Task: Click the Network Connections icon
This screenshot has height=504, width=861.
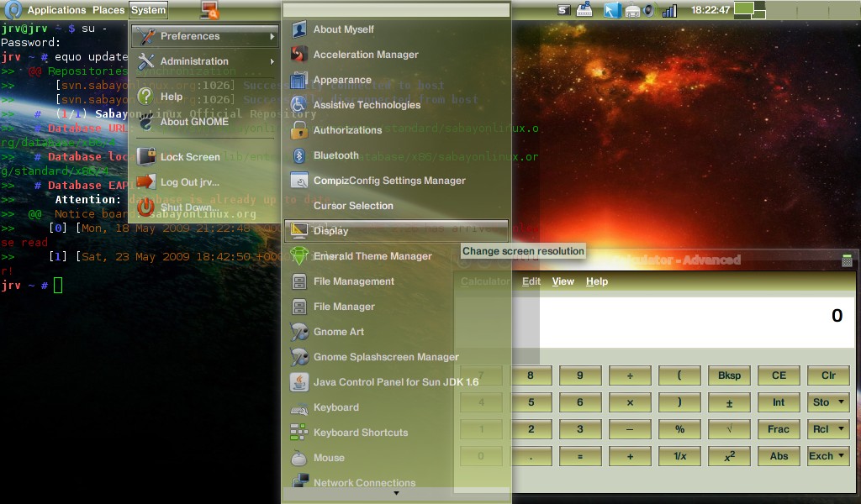Action: (x=300, y=481)
